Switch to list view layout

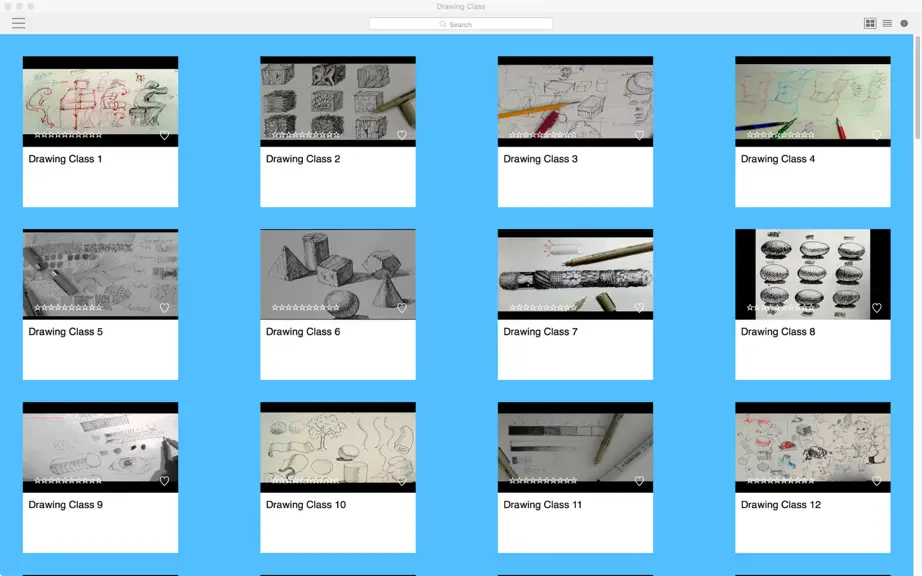click(x=887, y=24)
